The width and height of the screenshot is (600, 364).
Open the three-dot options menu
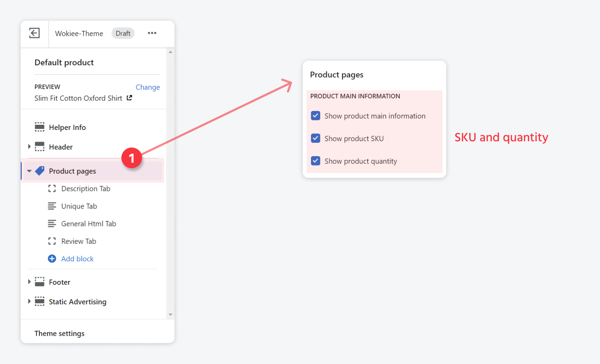pos(152,33)
